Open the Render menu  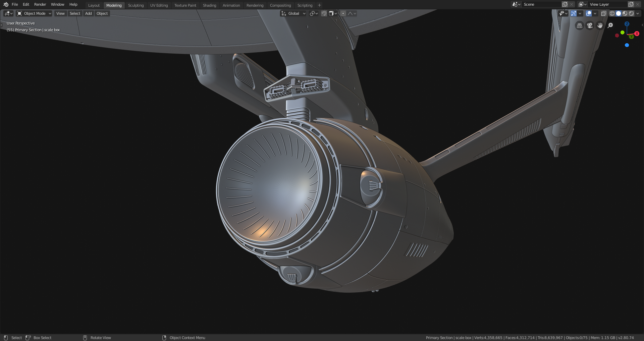pos(40,4)
